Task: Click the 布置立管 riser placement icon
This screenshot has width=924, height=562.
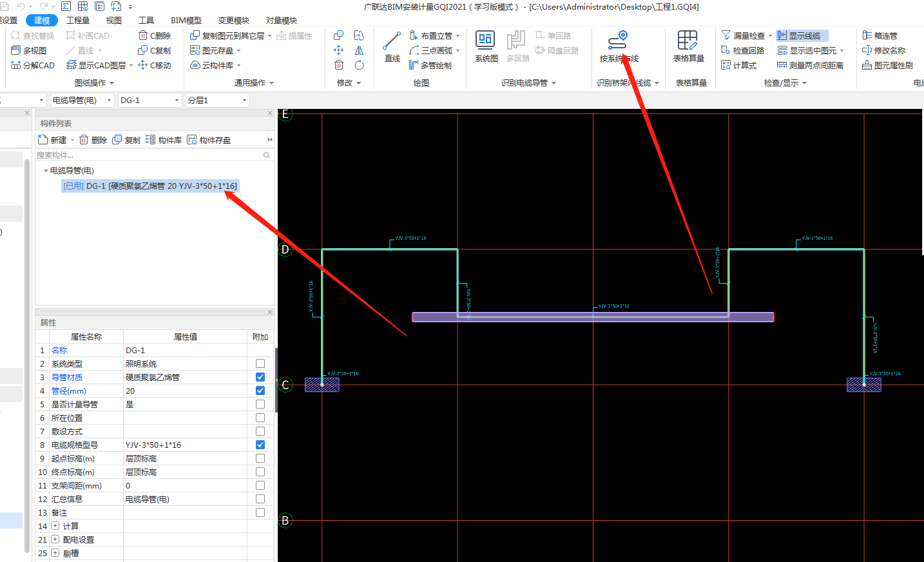Action: tap(414, 35)
